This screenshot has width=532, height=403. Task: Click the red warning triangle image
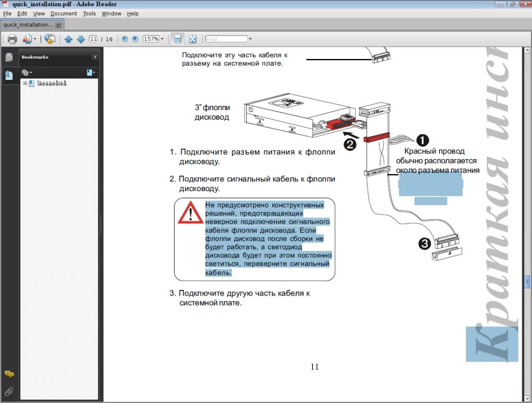coord(191,212)
